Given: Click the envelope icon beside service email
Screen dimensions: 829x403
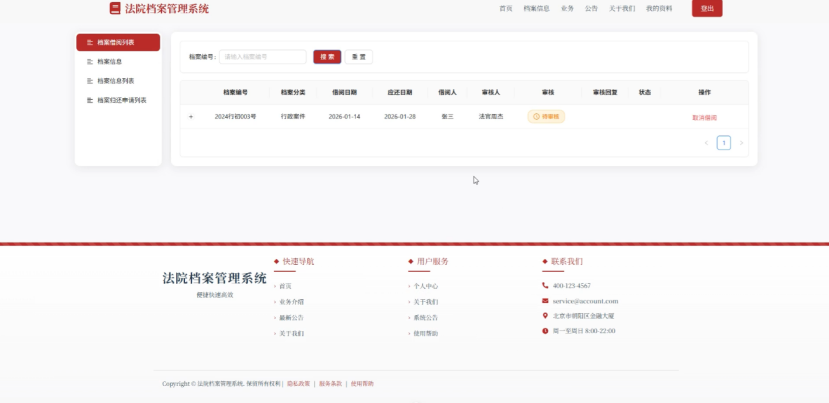Looking at the screenshot, I should click(x=545, y=300).
